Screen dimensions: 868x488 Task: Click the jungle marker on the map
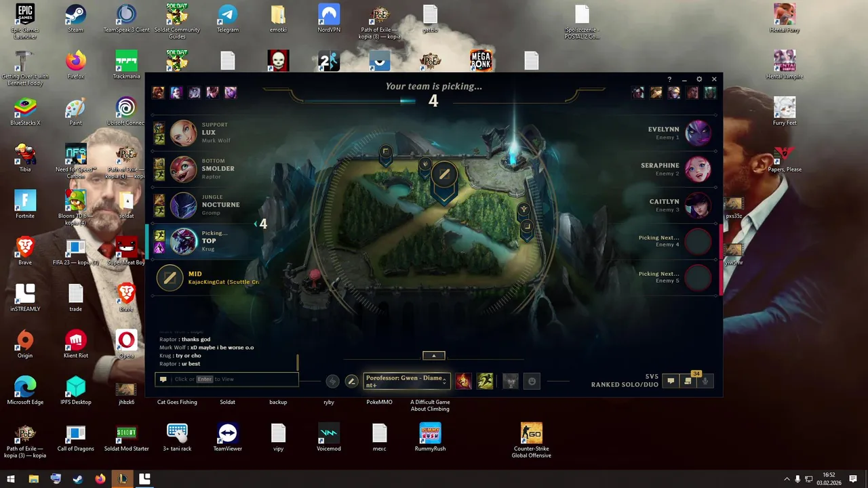[x=425, y=165]
